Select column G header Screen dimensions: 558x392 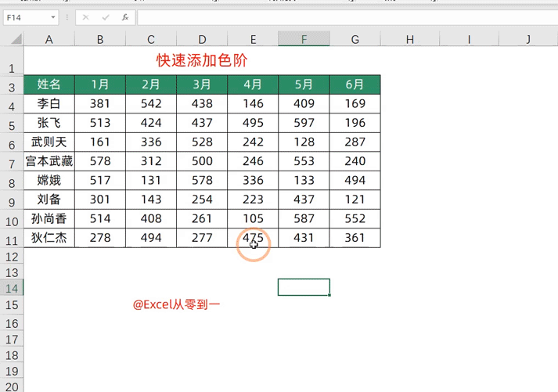coord(355,39)
